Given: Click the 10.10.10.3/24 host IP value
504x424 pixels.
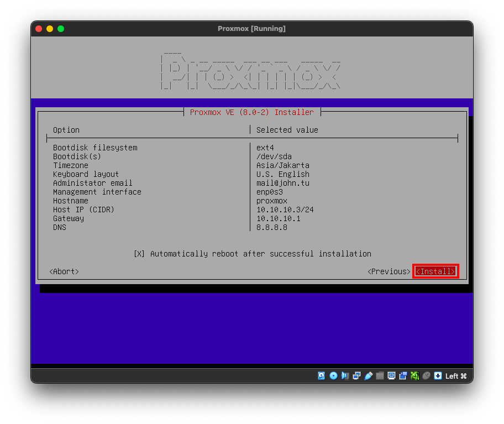Looking at the screenshot, I should [x=285, y=210].
